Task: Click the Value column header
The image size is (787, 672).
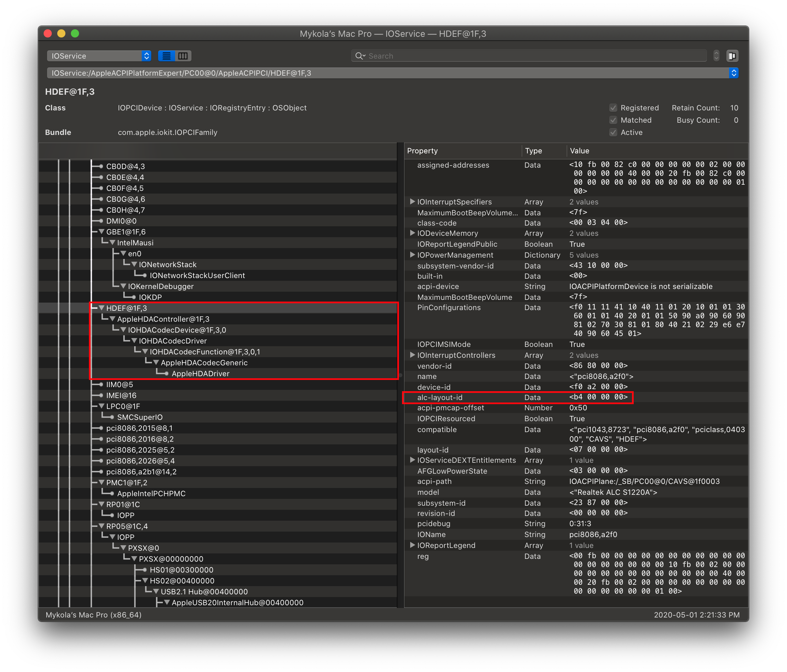Action: click(580, 151)
